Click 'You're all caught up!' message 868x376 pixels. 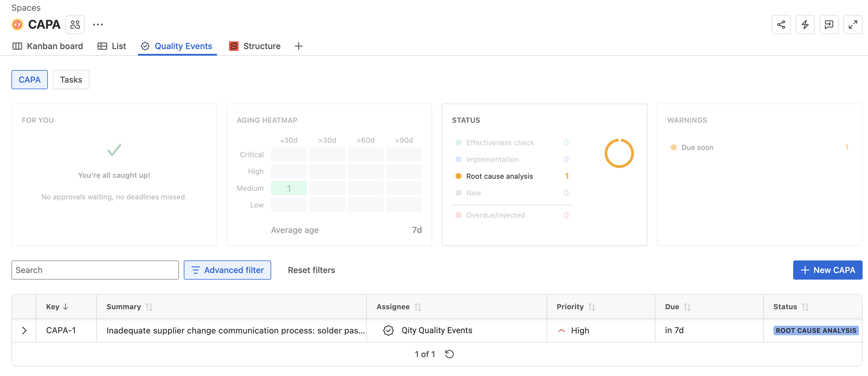pyautogui.click(x=114, y=175)
